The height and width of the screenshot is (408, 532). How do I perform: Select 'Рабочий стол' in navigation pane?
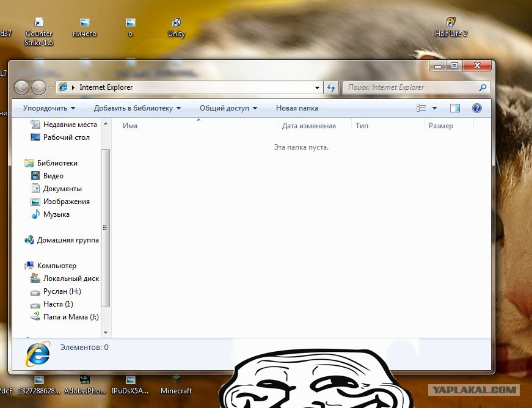pos(60,137)
